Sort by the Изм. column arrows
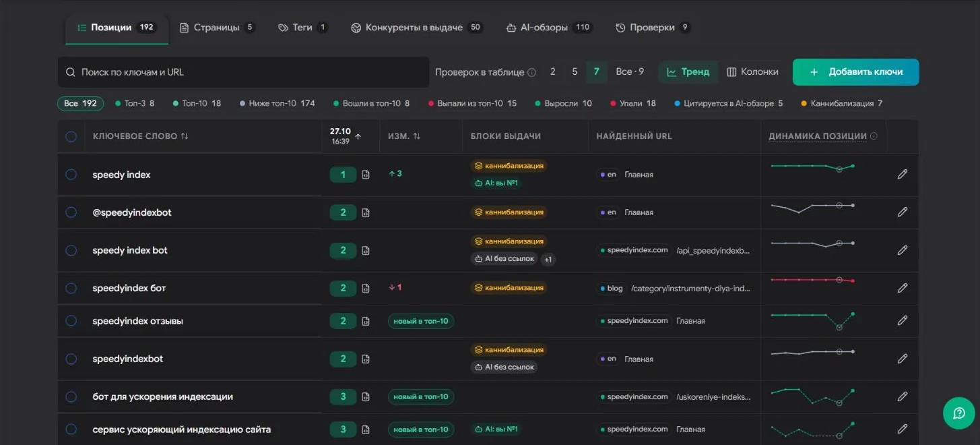980x445 pixels. point(416,136)
